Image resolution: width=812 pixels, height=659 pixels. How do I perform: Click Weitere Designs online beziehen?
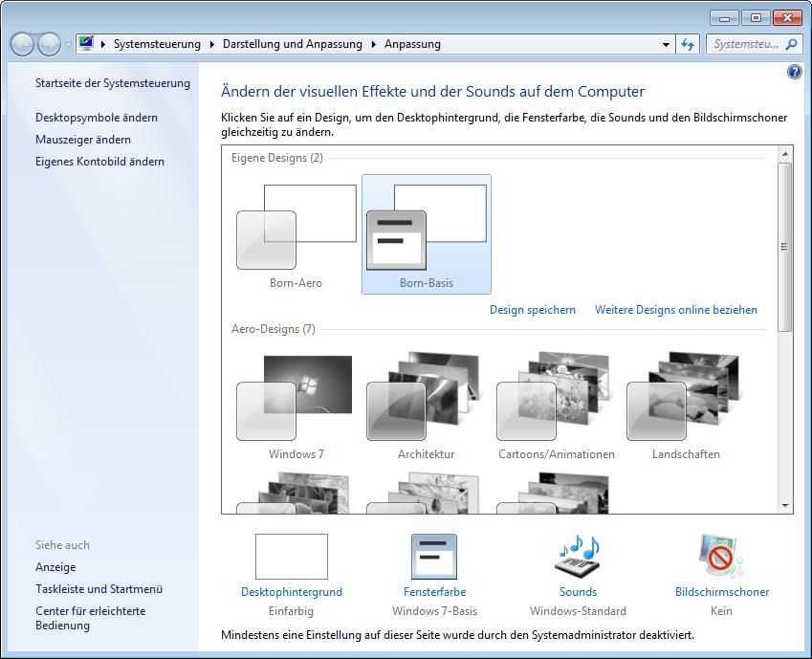click(x=676, y=310)
